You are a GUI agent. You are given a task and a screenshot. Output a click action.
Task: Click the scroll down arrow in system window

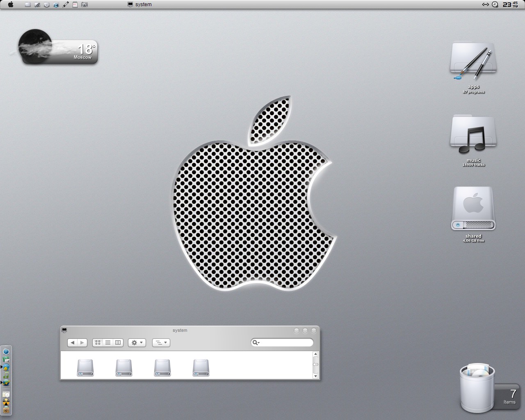(315, 376)
